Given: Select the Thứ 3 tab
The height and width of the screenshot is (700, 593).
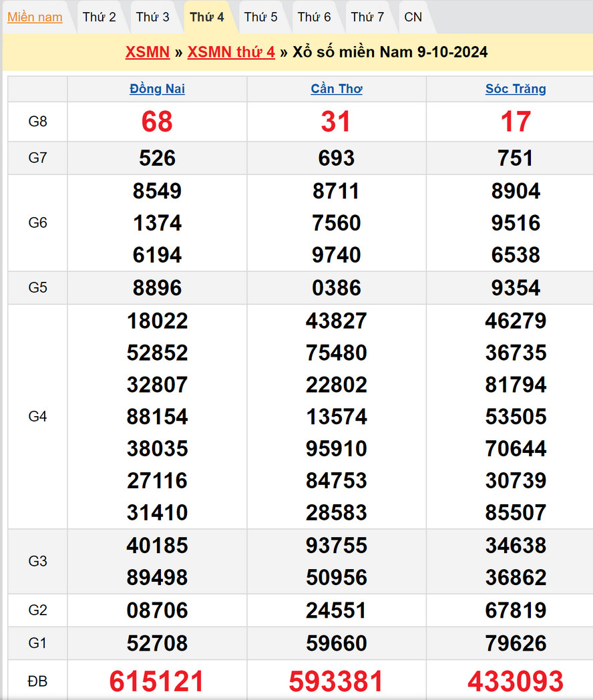Looking at the screenshot, I should point(153,17).
